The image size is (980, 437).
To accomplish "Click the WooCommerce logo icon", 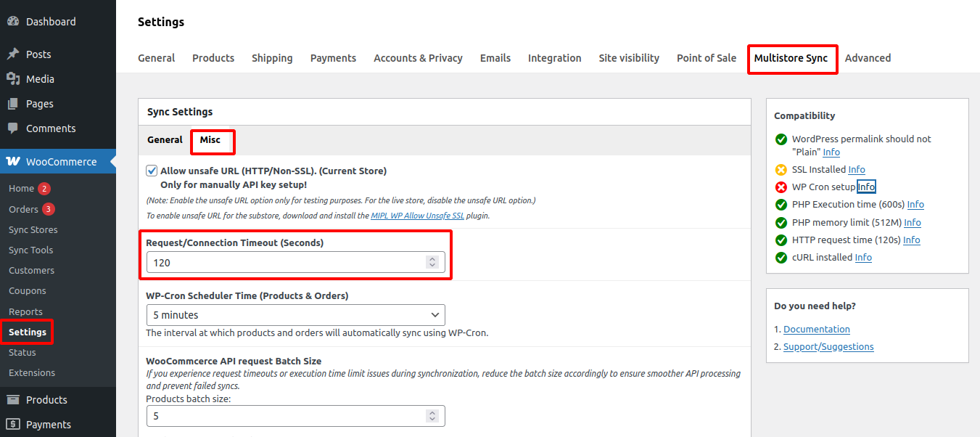I will point(13,162).
